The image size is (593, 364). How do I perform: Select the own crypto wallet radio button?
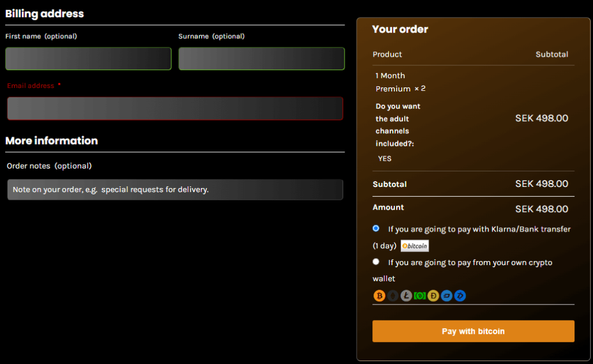[x=376, y=262]
